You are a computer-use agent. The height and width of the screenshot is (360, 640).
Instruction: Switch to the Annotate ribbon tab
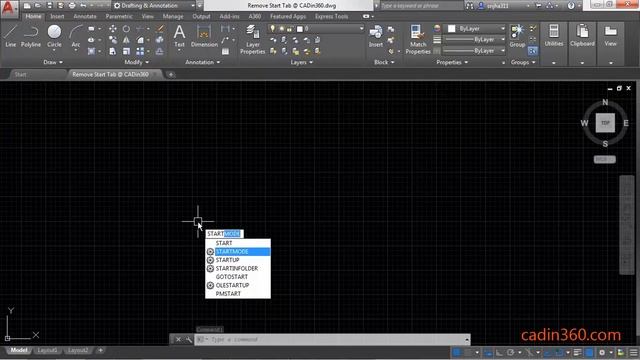click(85, 16)
